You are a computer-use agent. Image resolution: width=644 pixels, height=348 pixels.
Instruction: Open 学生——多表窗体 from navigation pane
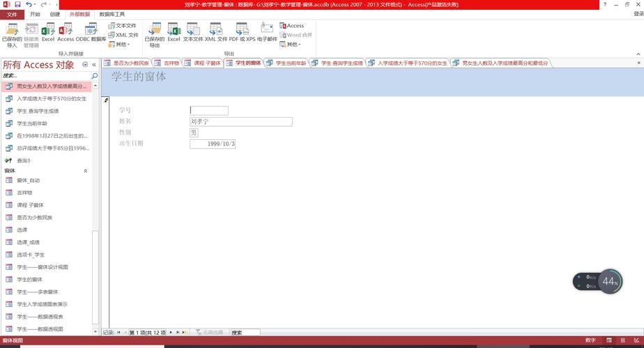click(x=38, y=292)
